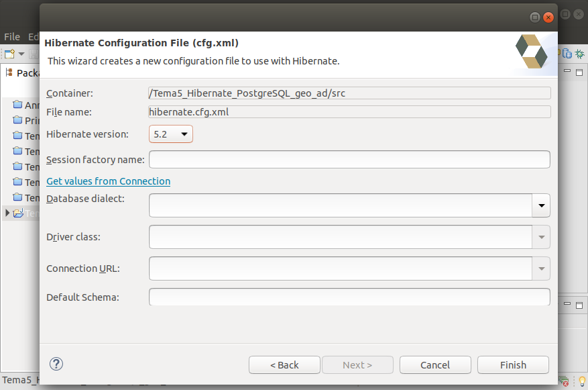Click the green bug Debug perspective icon
This screenshot has width=588, height=390.
click(580, 54)
